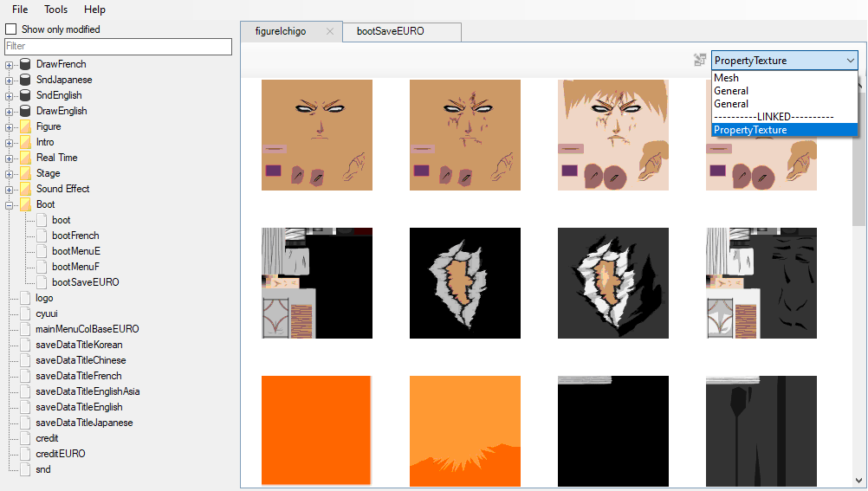
Task: Open the PropertyTexture combo box arrow
Action: (851, 61)
